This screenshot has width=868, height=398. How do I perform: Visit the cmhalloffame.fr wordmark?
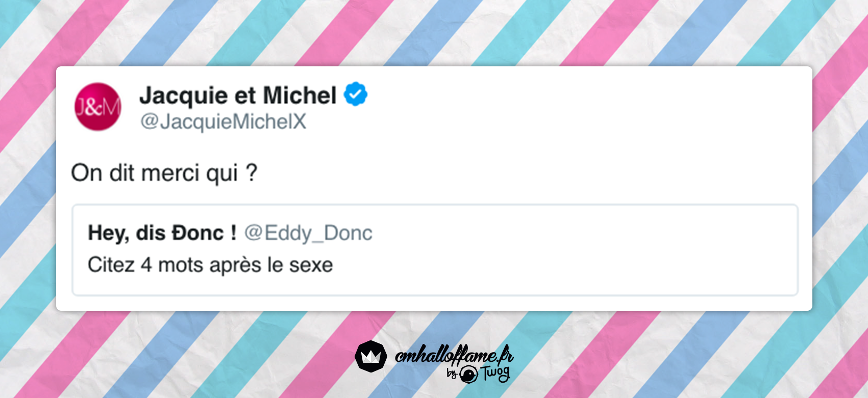pyautogui.click(x=454, y=355)
